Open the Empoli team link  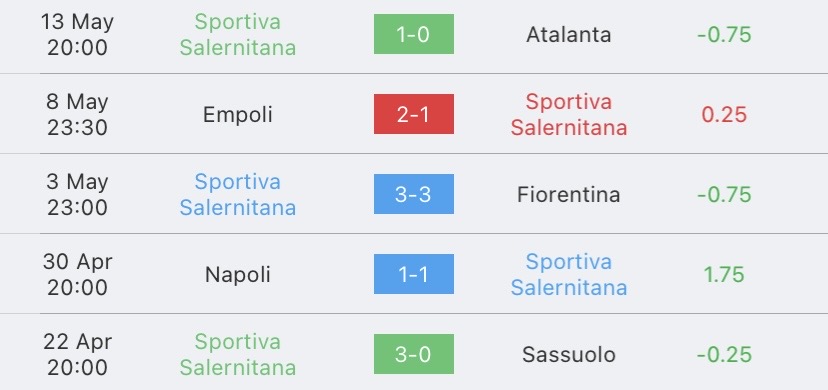(238, 115)
